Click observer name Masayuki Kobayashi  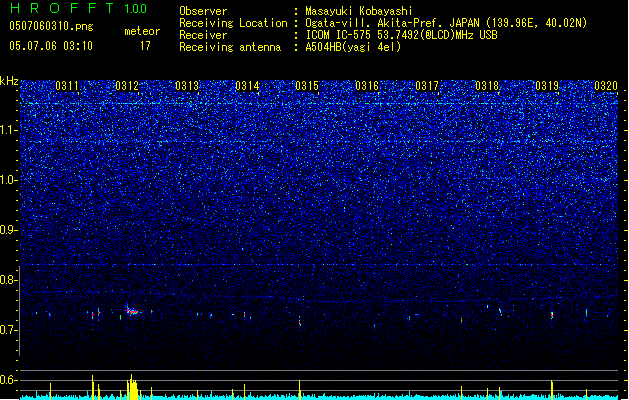pyautogui.click(x=359, y=11)
